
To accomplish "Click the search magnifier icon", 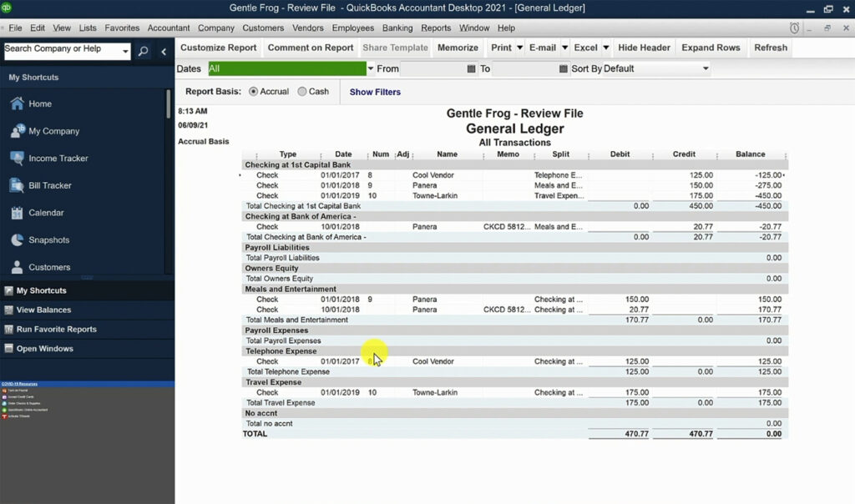I will 144,51.
